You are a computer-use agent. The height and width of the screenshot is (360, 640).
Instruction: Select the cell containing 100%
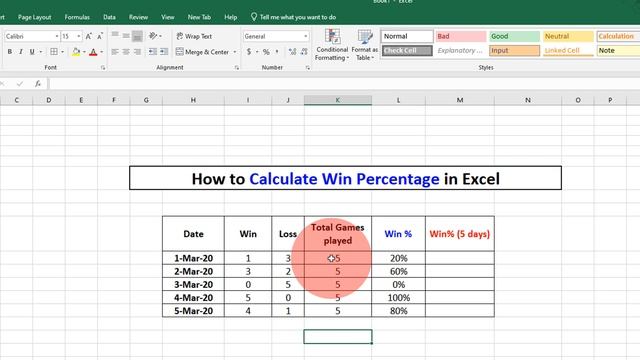pyautogui.click(x=398, y=298)
